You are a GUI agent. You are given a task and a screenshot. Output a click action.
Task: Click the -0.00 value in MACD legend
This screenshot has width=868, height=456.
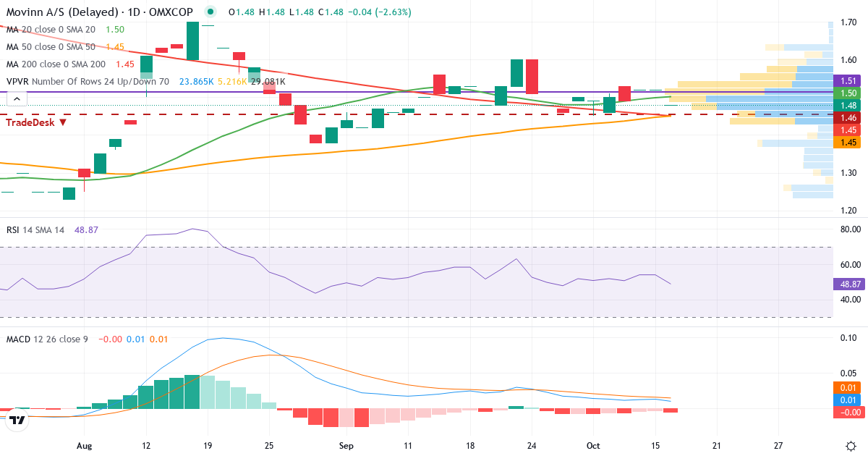coord(111,339)
